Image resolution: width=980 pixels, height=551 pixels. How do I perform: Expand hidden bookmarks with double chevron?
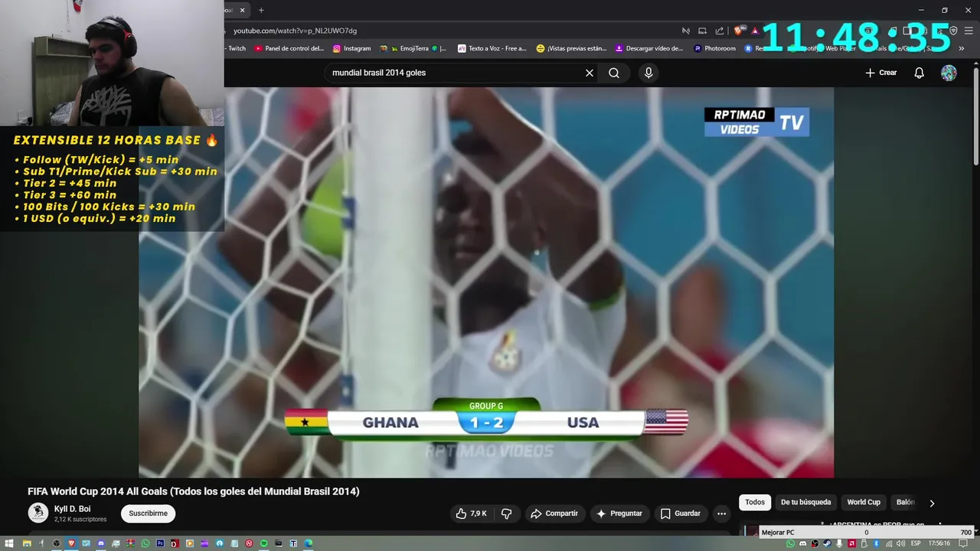(962, 48)
